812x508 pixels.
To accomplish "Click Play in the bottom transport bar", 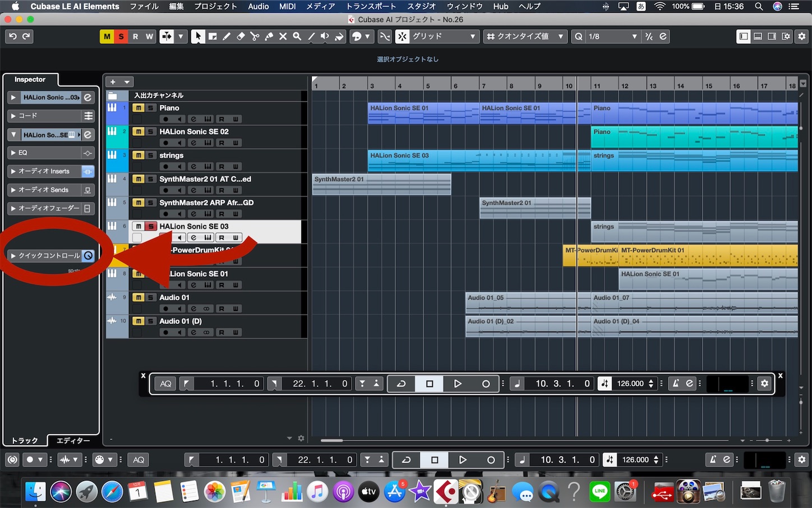I will tap(463, 460).
